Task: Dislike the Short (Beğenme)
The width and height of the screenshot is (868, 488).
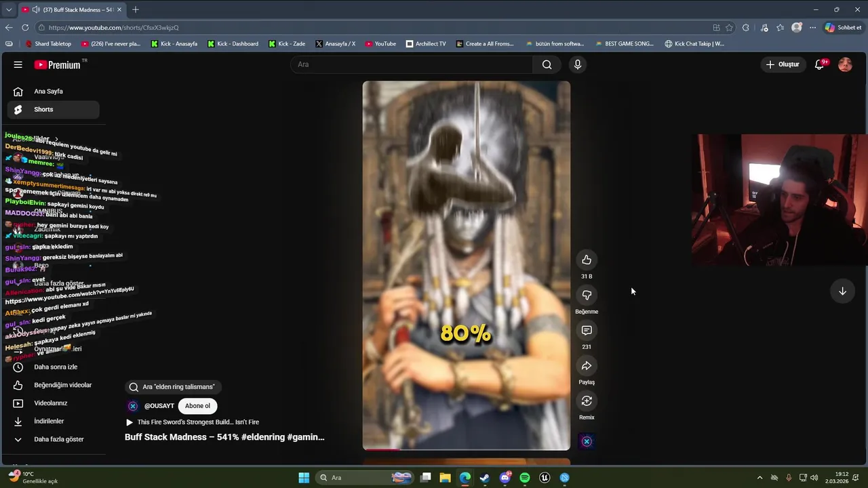Action: coord(587,295)
